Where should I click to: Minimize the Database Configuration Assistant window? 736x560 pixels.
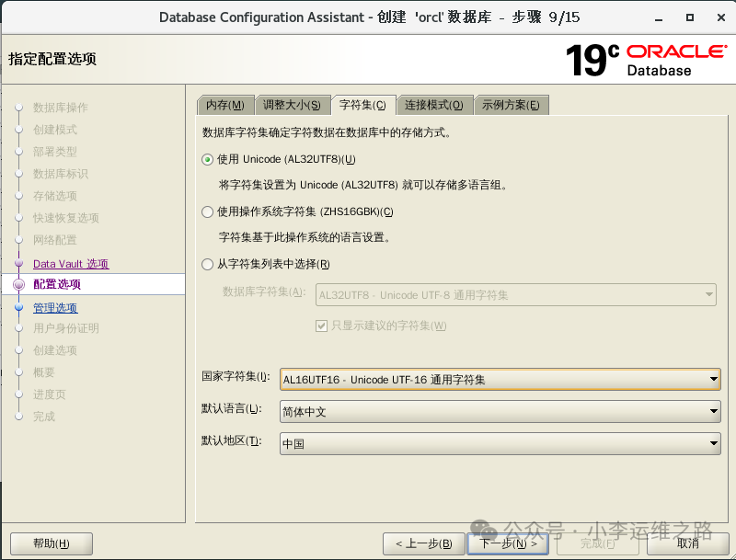pyautogui.click(x=659, y=17)
